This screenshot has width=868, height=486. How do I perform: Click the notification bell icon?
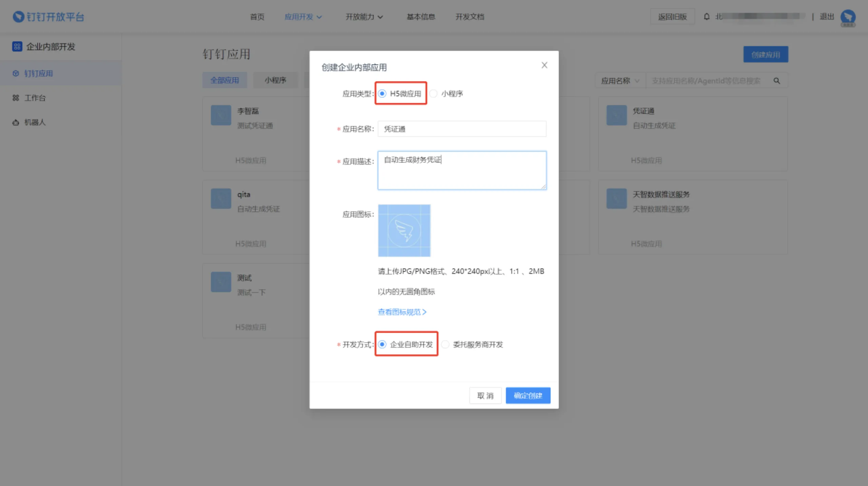[x=707, y=17]
